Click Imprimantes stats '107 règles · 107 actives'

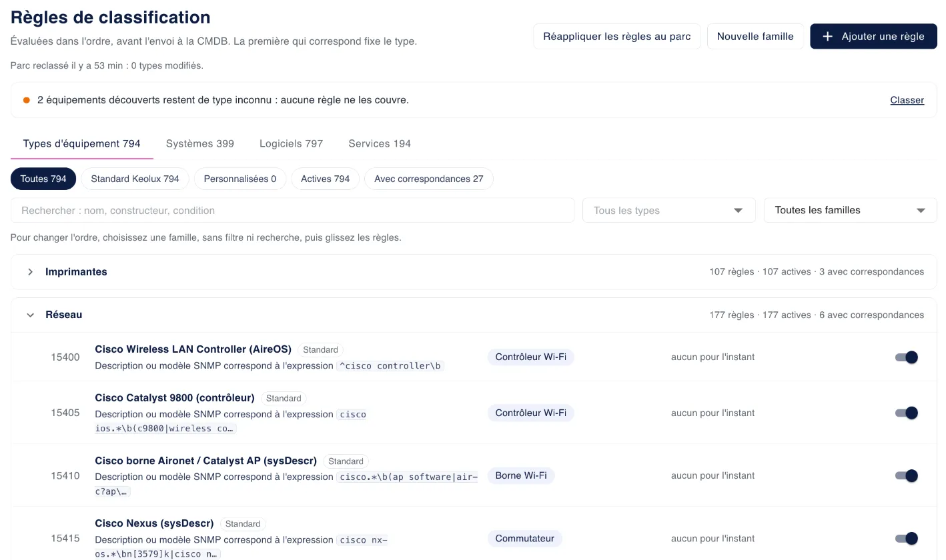click(760, 272)
